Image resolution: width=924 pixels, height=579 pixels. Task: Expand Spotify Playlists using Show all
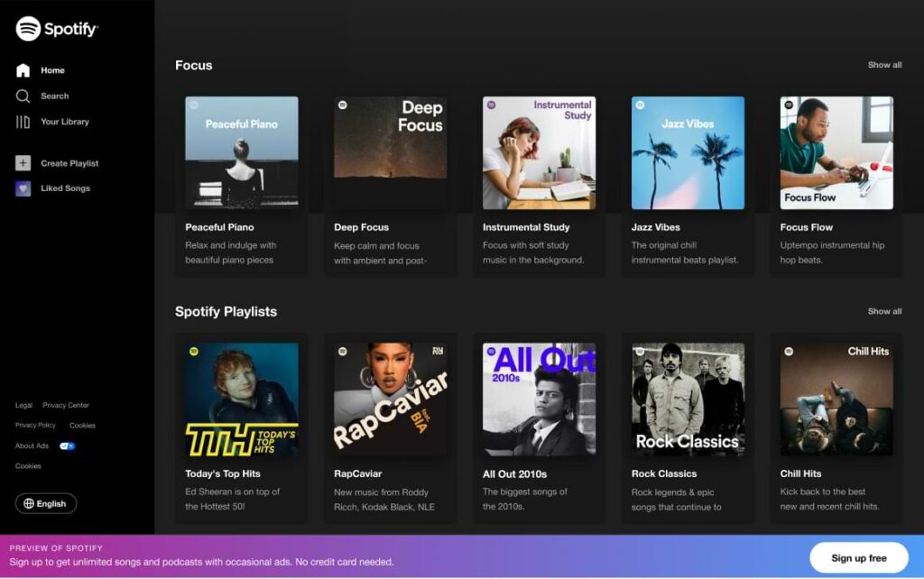pyautogui.click(x=885, y=311)
